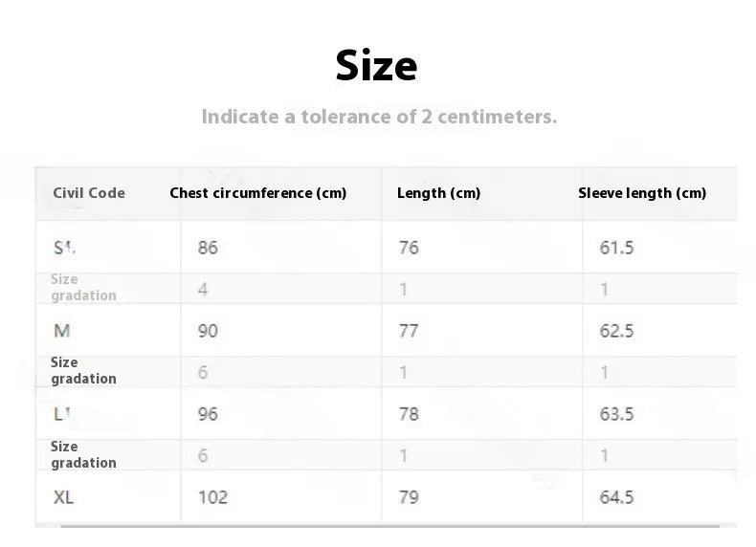
Task: Click the sleeve length value 61.5
Action: click(x=616, y=248)
